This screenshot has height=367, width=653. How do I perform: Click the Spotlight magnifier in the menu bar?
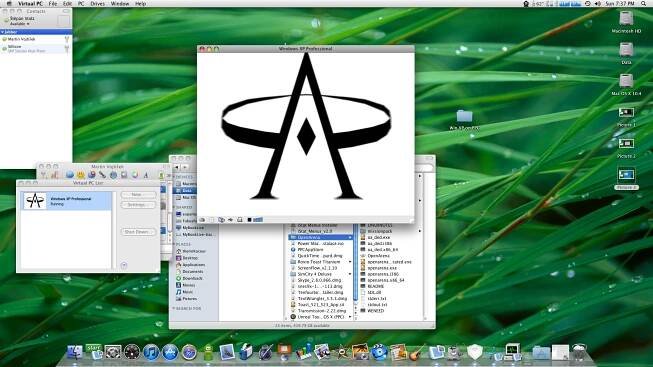(643, 3)
